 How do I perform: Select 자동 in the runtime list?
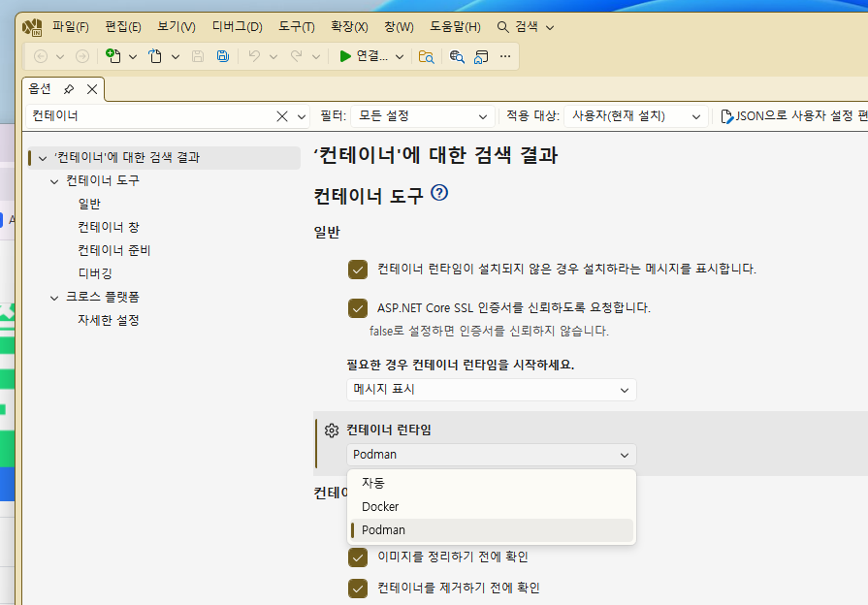coord(492,483)
